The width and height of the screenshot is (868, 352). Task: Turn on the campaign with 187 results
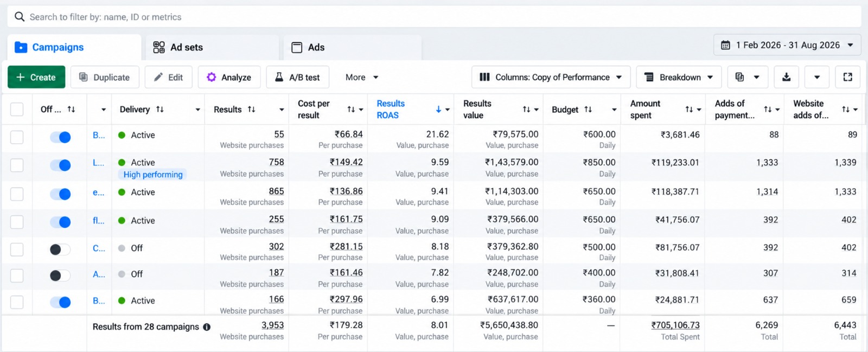click(60, 276)
